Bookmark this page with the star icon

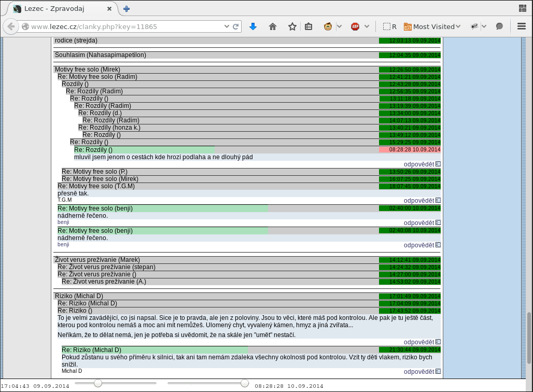pos(292,26)
